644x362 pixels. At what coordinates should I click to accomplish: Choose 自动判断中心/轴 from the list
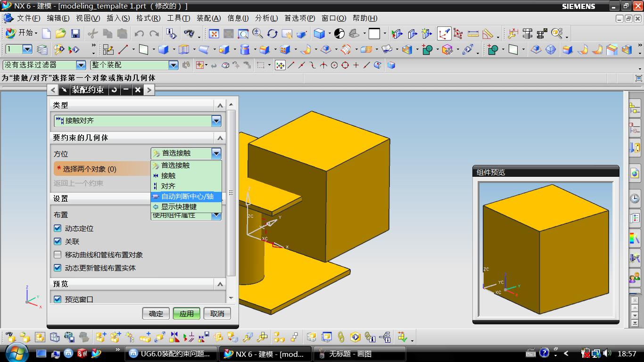(187, 197)
